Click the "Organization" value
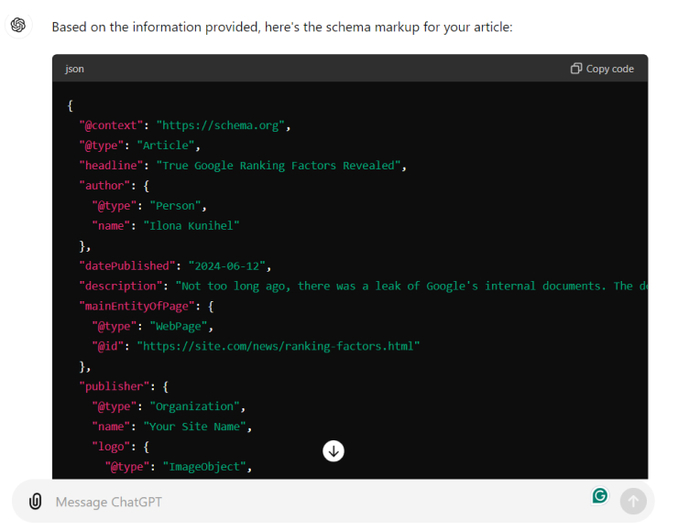 [195, 407]
